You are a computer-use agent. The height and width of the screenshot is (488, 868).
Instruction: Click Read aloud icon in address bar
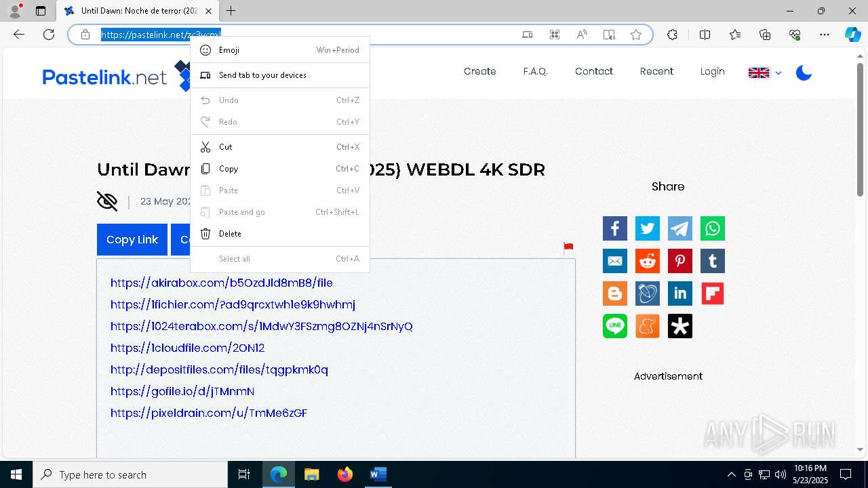(x=582, y=35)
